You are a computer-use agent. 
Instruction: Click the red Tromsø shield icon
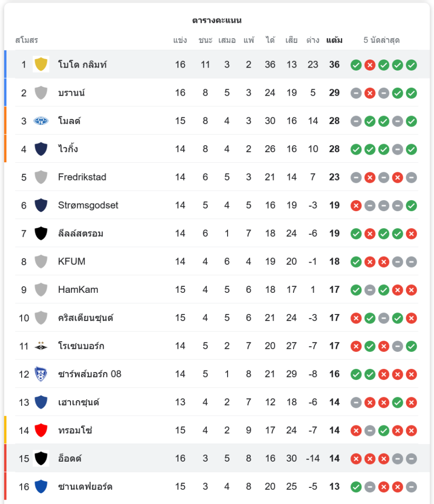pos(41,430)
